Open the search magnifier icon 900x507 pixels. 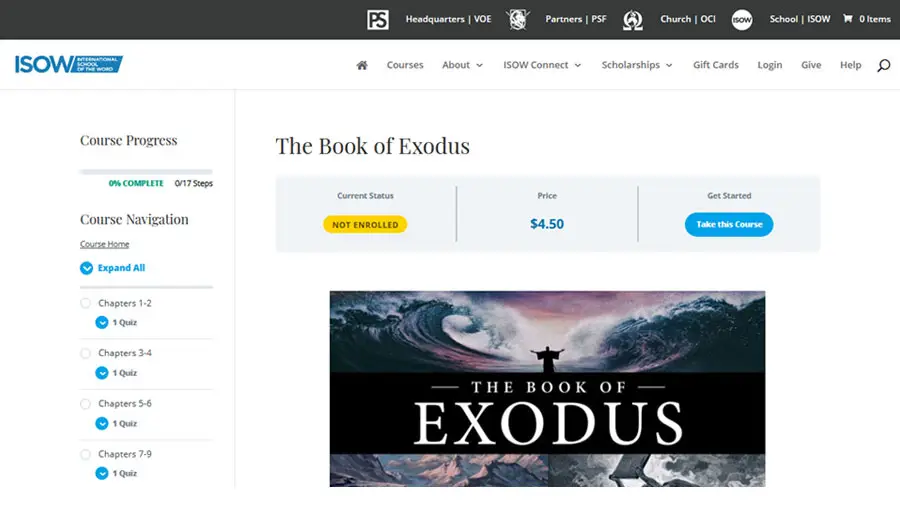tap(883, 65)
